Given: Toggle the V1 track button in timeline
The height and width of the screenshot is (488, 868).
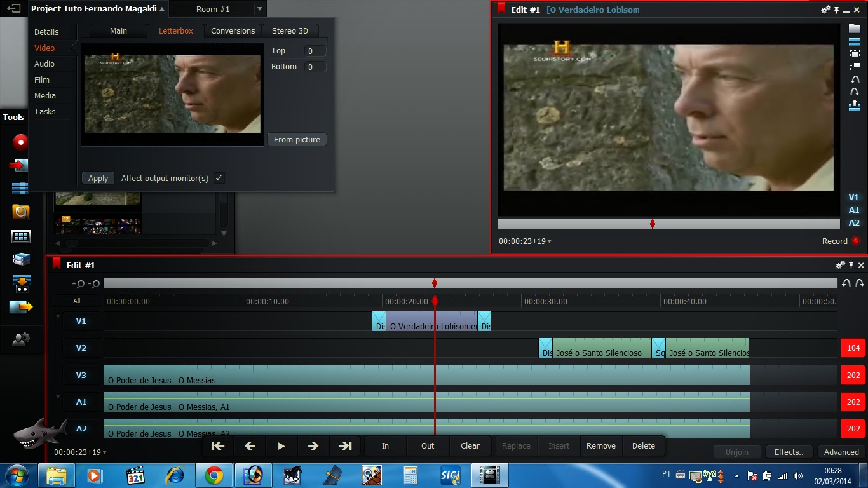Looking at the screenshot, I should (x=81, y=322).
